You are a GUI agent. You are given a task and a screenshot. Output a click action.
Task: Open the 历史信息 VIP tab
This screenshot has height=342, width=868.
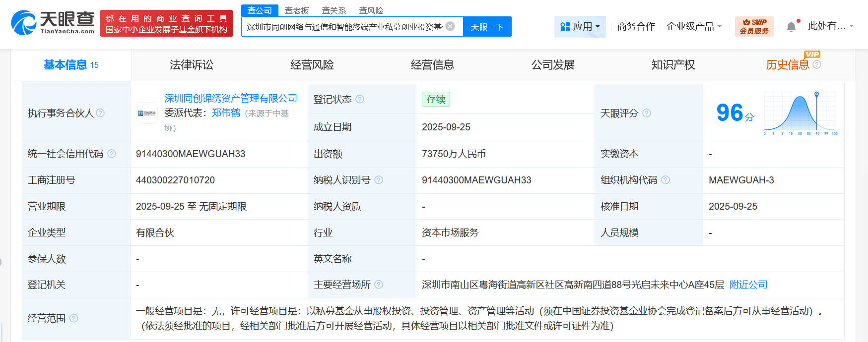pyautogui.click(x=787, y=65)
